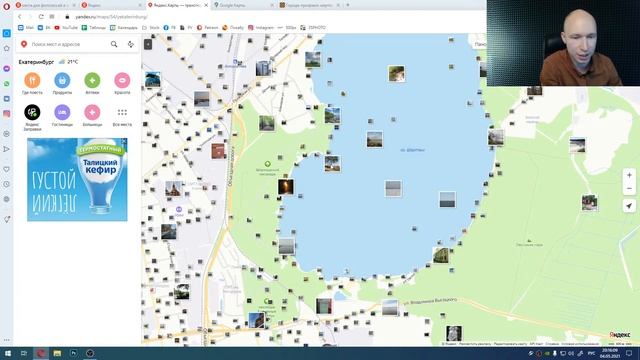Image resolution: width=640 pixels, height=360 pixels.
Task: Open the Patreon bookmark
Action: 207,28
